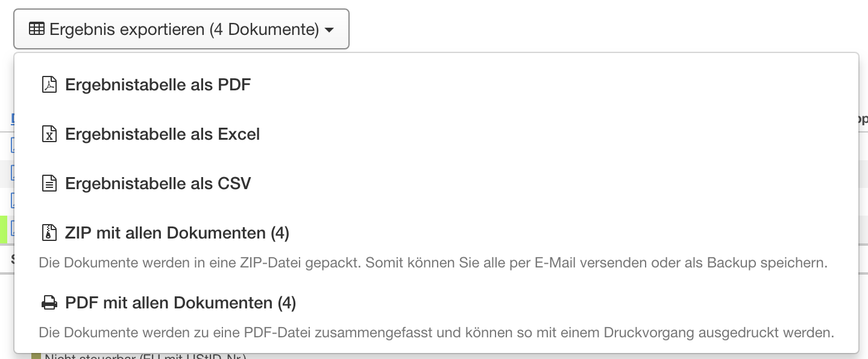Click the PDF file icon
This screenshot has width=868, height=359.
[x=49, y=85]
